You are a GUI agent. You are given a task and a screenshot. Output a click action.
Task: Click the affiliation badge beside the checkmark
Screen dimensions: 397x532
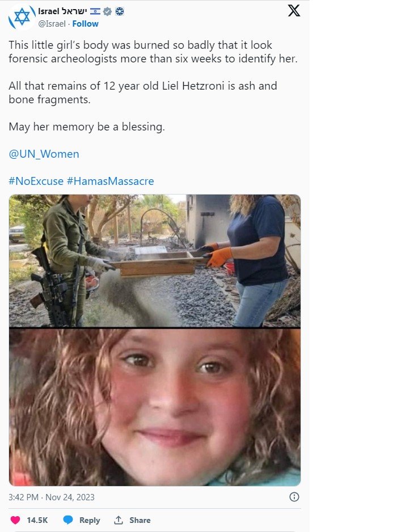(120, 11)
